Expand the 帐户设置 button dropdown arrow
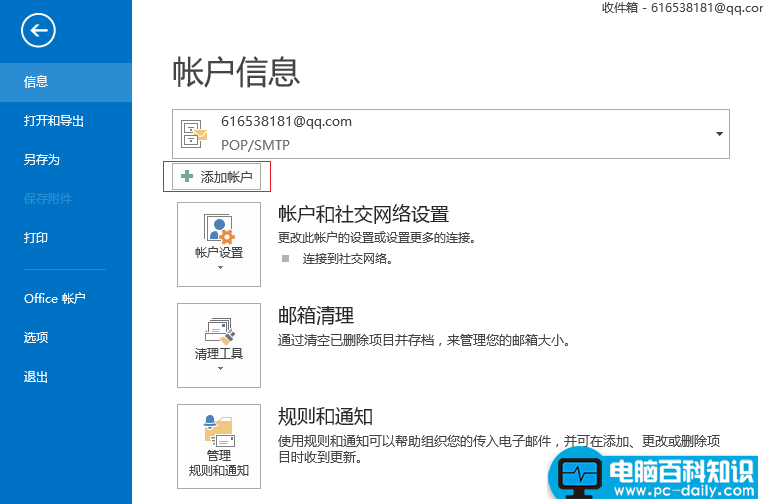The width and height of the screenshot is (763, 504). tap(220, 267)
